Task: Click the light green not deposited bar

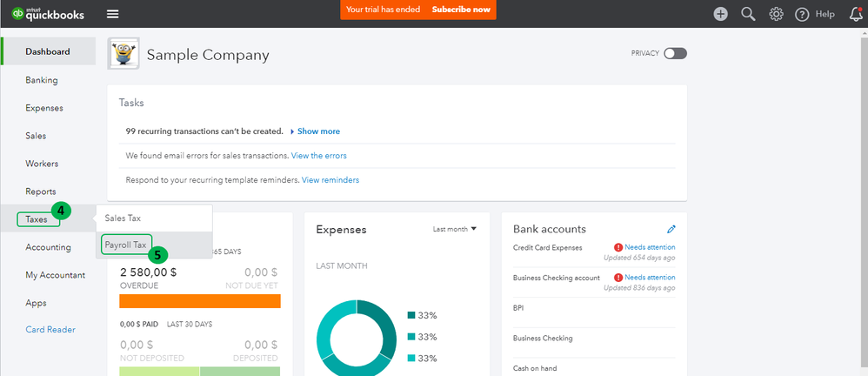Action: [x=159, y=371]
